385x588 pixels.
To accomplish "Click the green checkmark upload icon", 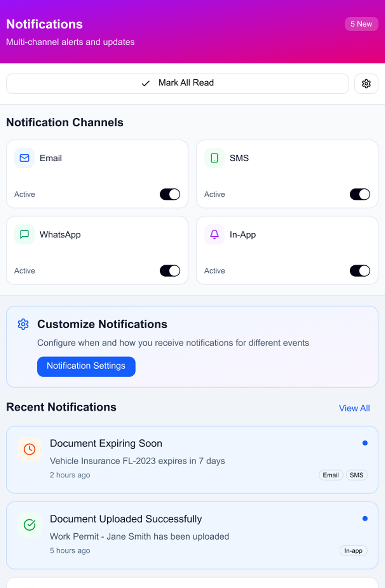I will tap(29, 525).
